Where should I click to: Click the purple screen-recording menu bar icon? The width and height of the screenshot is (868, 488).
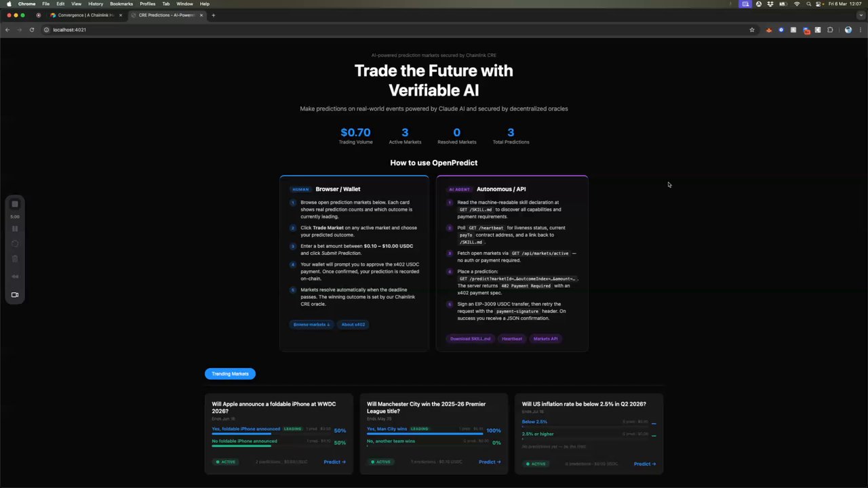tap(746, 4)
